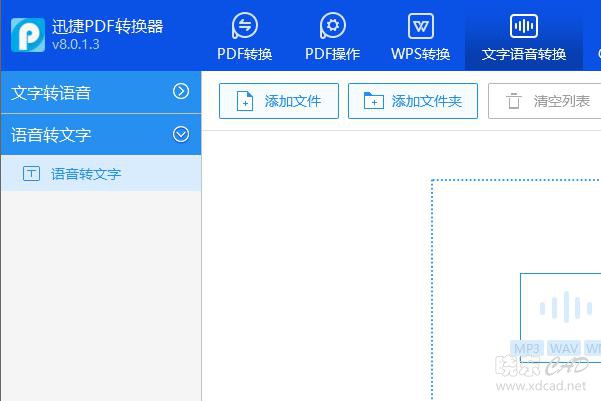Screen dimensions: 601x401
Task: Click the 迅捷PDF转换器 app logo
Action: 28,35
